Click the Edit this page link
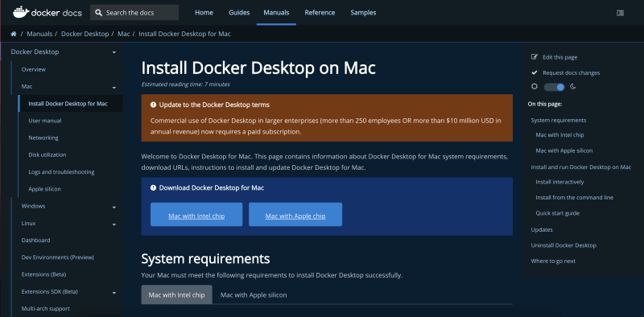This screenshot has width=644, height=317. tap(559, 57)
